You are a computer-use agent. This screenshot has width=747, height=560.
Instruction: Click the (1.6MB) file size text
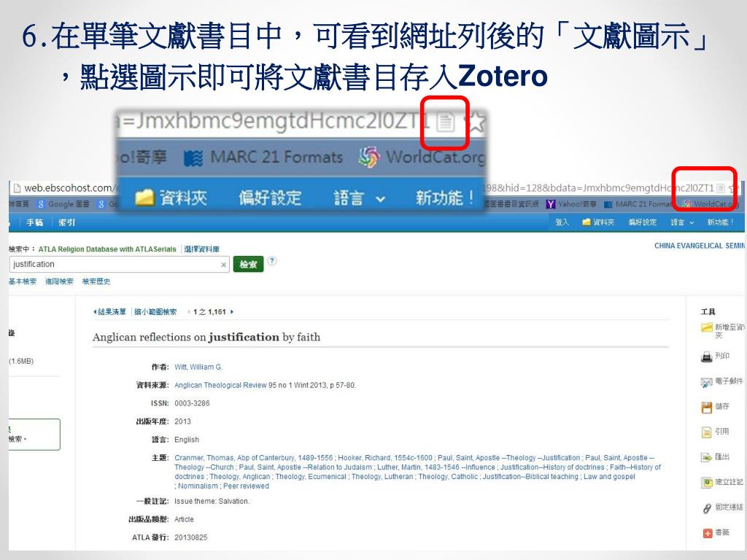[x=21, y=362]
